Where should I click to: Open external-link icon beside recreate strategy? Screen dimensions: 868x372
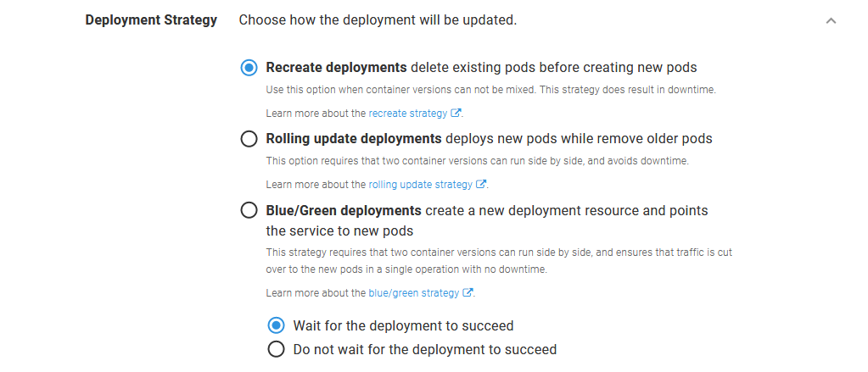point(456,113)
